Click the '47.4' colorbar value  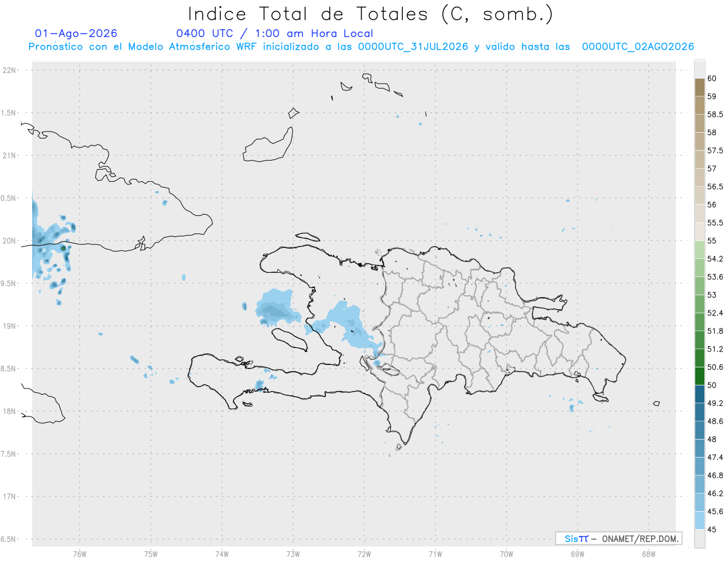[x=715, y=457]
